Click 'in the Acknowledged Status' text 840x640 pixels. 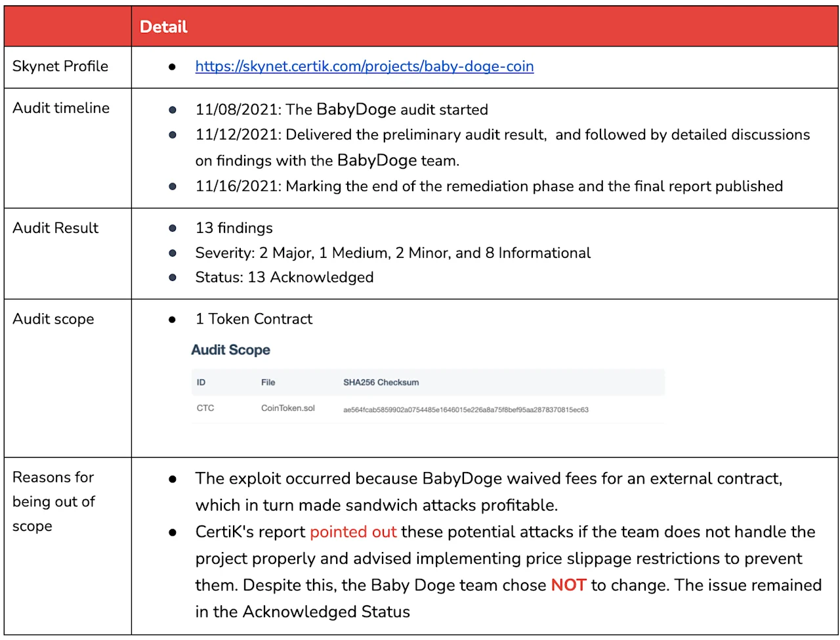(303, 612)
